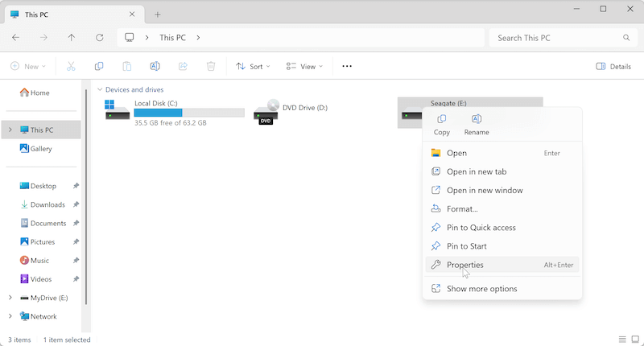The image size is (644, 346).
Task: Select the DVD Drive (D:) icon
Action: (x=266, y=112)
